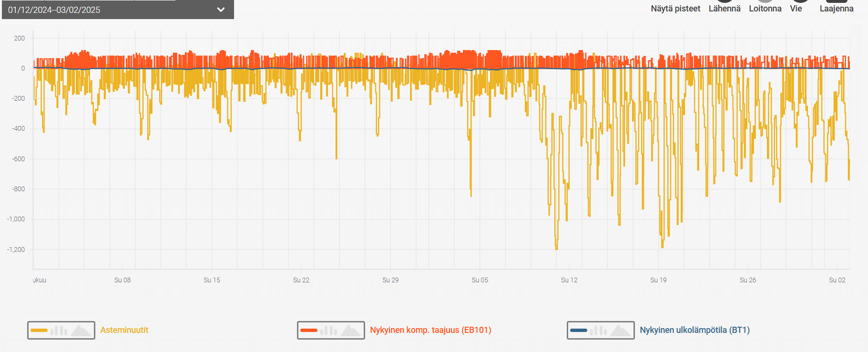Select line chart style for Nykyinen komp. taajuus

[309, 330]
